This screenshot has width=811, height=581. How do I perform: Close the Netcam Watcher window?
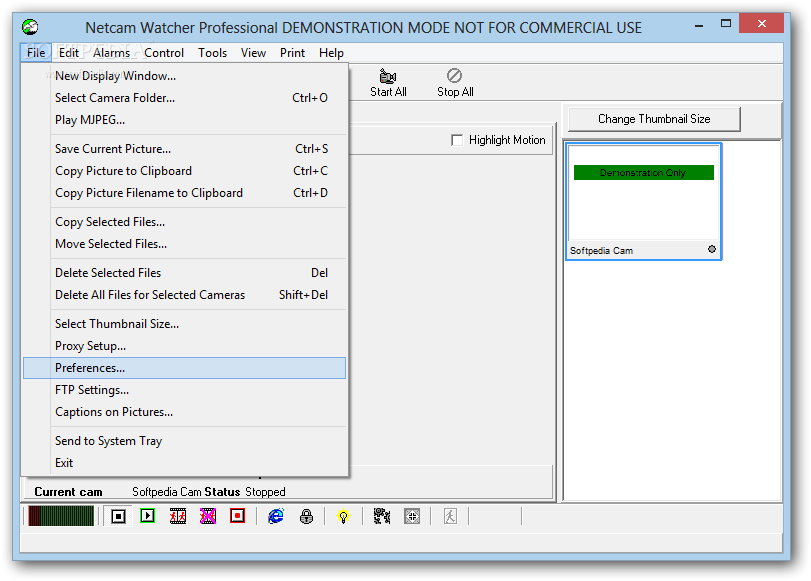point(761,23)
